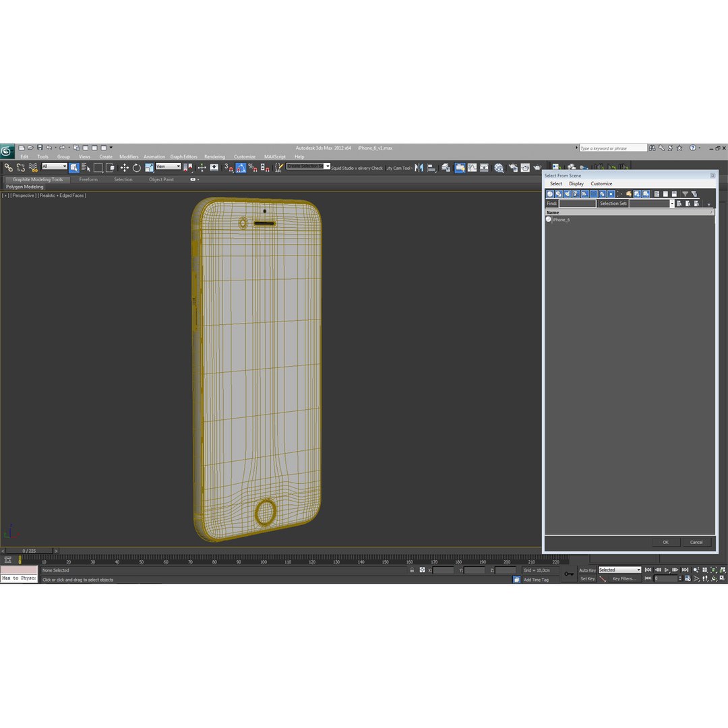This screenshot has width=728, height=728.
Task: Expand quick access toolbar dropdown arrow
Action: [x=111, y=148]
